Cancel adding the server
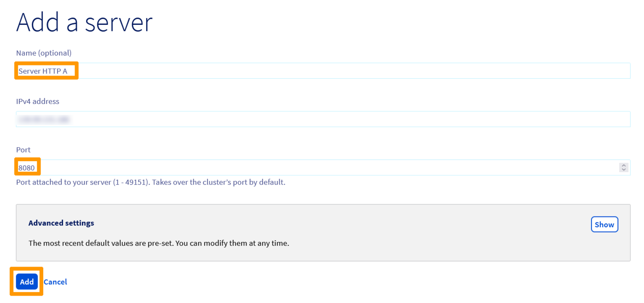644x303 pixels. (x=55, y=281)
